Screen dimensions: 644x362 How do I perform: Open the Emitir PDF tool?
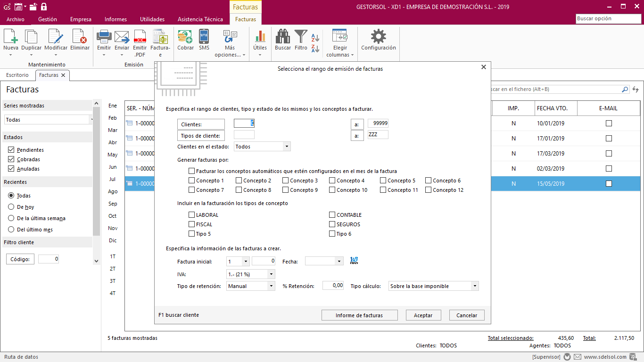(x=140, y=37)
